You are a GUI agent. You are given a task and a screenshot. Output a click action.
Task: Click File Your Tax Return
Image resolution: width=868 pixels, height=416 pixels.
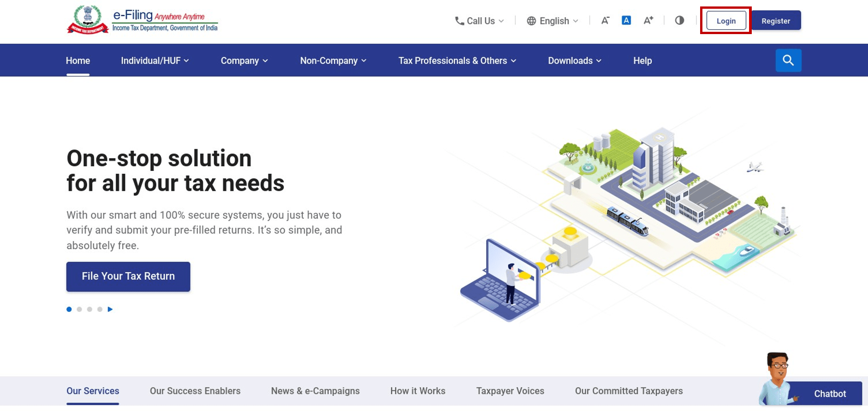point(128,276)
